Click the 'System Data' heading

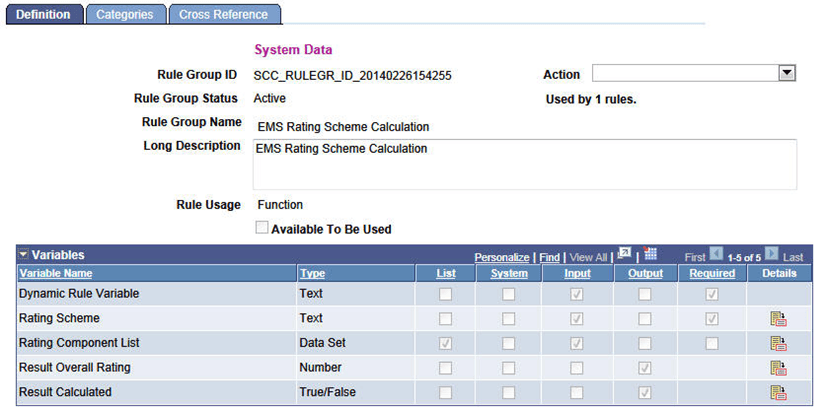pyautogui.click(x=293, y=49)
